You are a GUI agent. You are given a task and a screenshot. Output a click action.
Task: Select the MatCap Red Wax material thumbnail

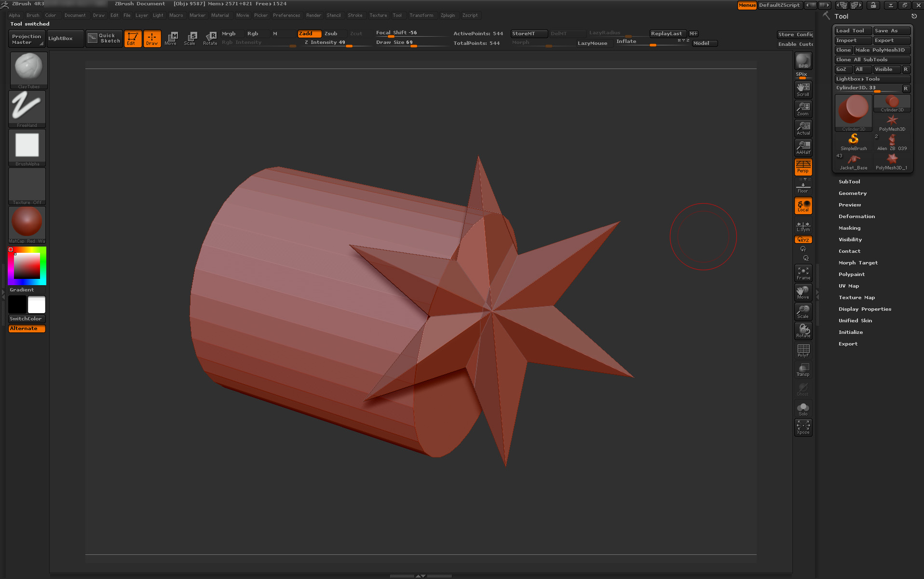(27, 224)
